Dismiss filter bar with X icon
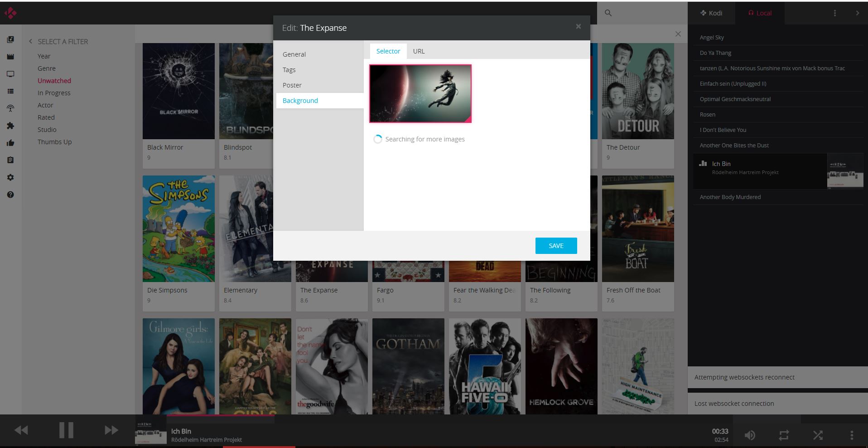This screenshot has height=448, width=868. tap(678, 34)
